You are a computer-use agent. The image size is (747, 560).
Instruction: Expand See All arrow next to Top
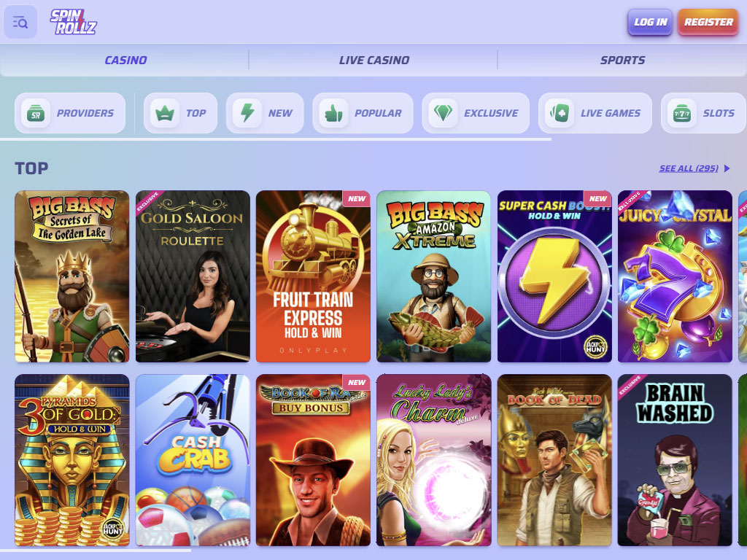tap(727, 168)
